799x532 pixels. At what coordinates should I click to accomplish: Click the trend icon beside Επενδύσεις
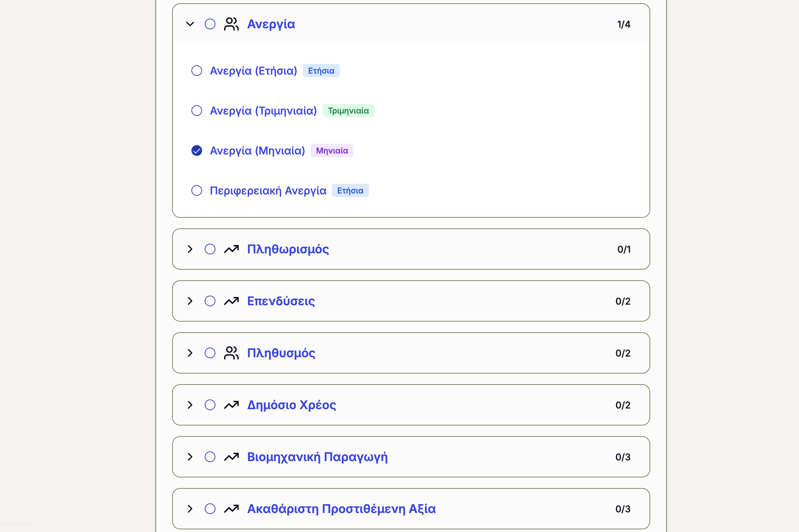pos(231,301)
